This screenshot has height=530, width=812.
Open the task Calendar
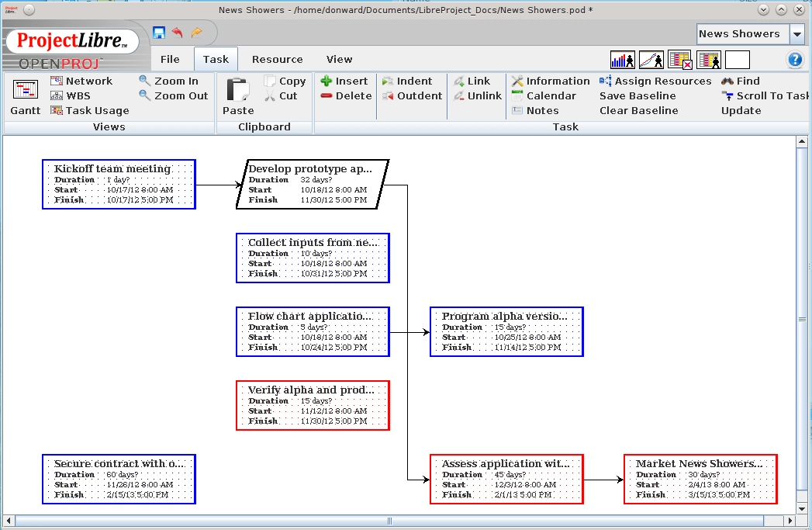[544, 96]
